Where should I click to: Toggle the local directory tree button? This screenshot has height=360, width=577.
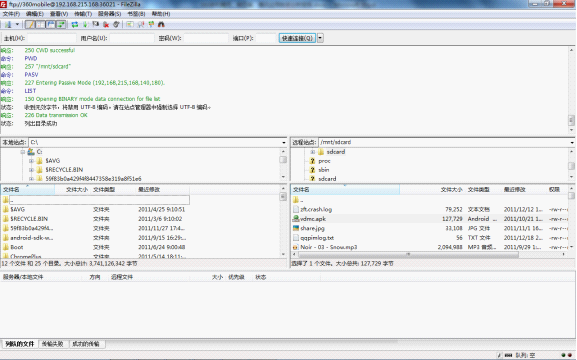[40, 25]
